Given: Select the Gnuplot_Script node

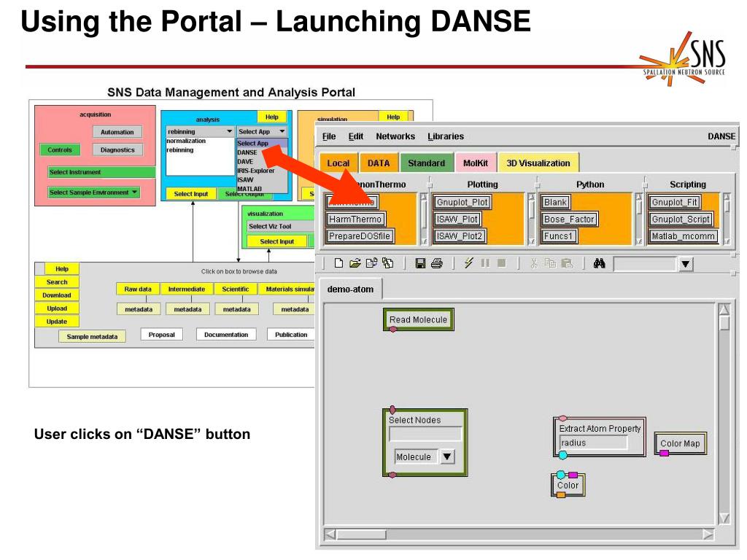Looking at the screenshot, I should point(681,219).
